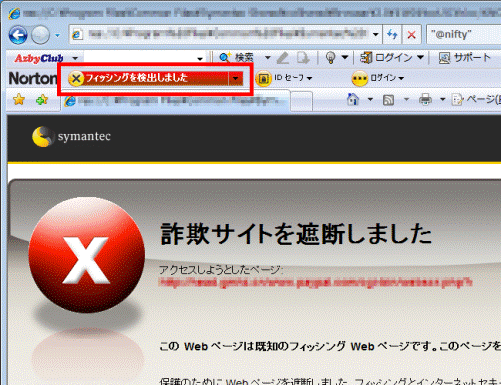Screen dimensions: 501x385
Task: Open the Norton ログイン menu with yellow icon
Action: pyautogui.click(x=378, y=78)
